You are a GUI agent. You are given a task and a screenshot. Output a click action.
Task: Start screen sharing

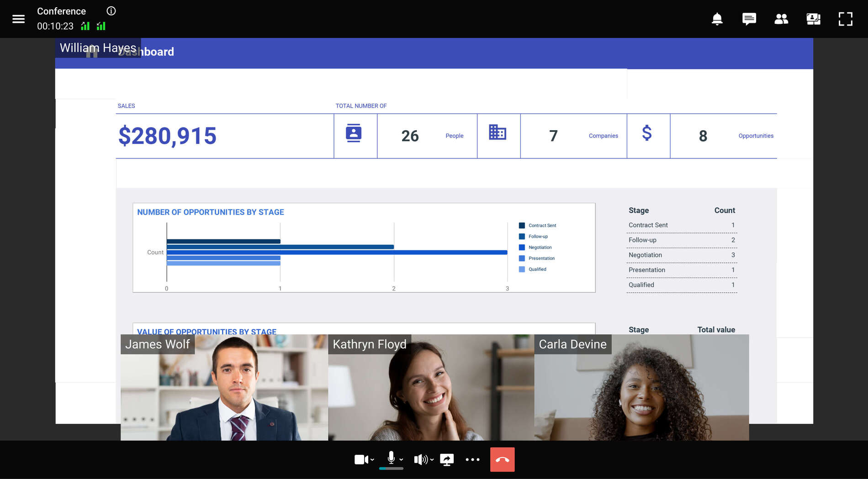[446, 459]
